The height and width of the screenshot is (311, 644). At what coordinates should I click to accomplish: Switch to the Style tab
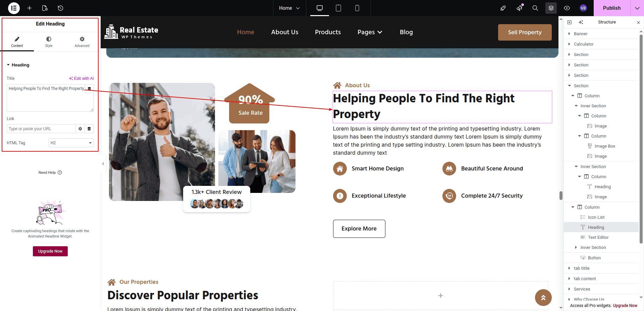(x=49, y=42)
